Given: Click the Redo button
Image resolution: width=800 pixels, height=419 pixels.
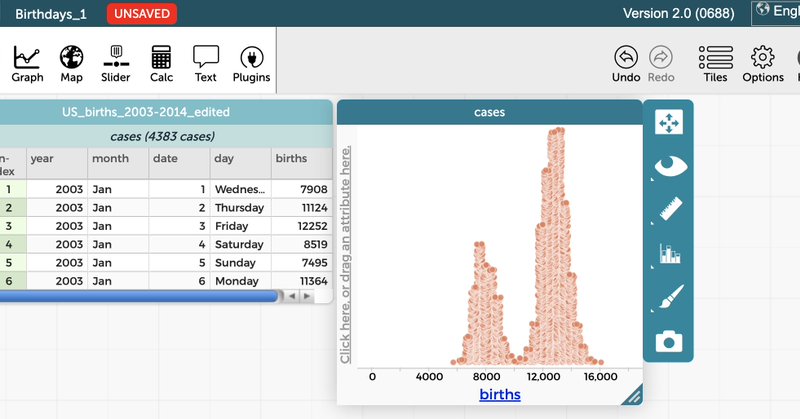Looking at the screenshot, I should click(x=661, y=64).
